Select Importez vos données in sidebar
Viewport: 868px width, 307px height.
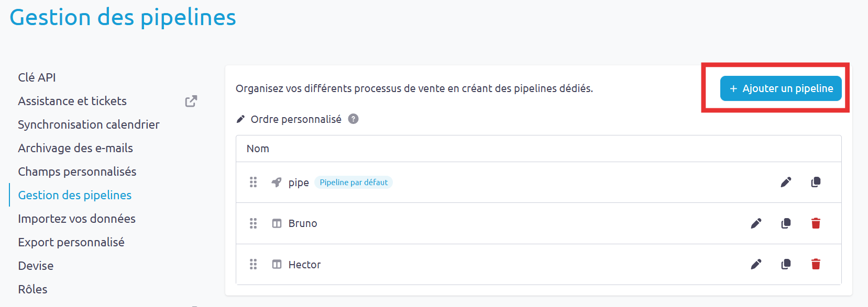[76, 219]
